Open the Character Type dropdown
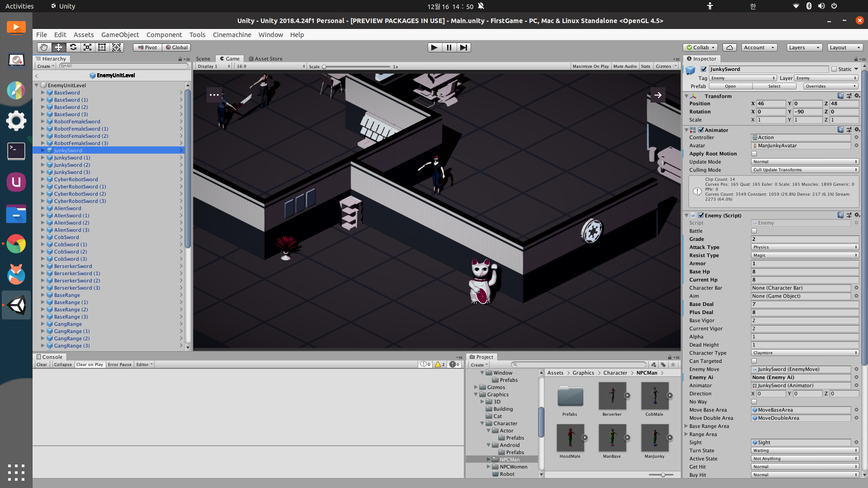This screenshot has width=868, height=488. click(805, 353)
